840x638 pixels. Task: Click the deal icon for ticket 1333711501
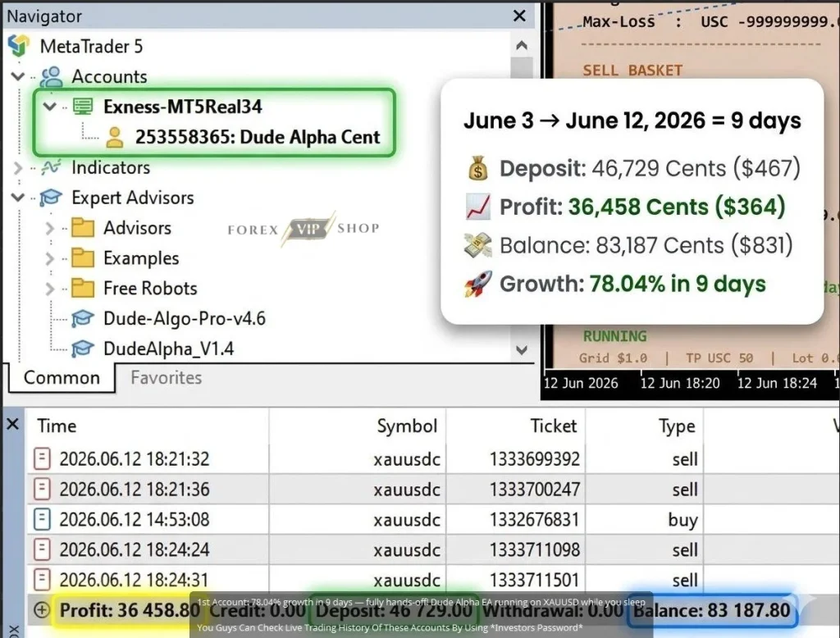[x=42, y=580]
